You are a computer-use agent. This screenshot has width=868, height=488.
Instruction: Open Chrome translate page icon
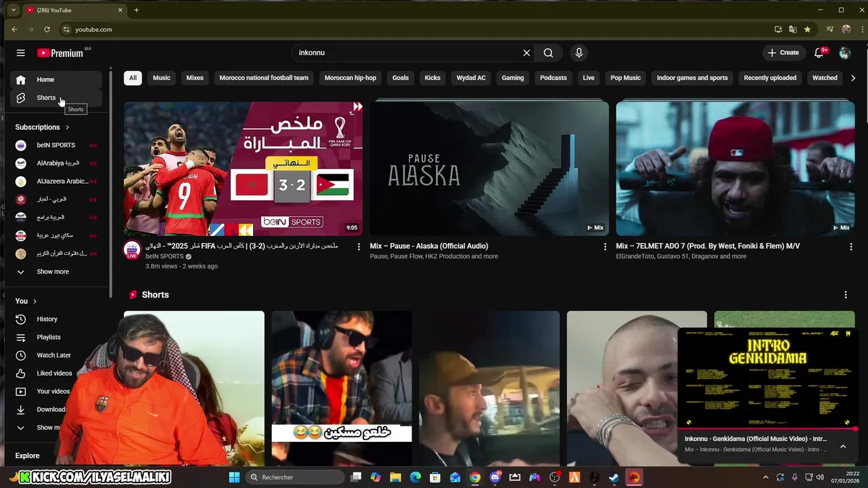(793, 30)
